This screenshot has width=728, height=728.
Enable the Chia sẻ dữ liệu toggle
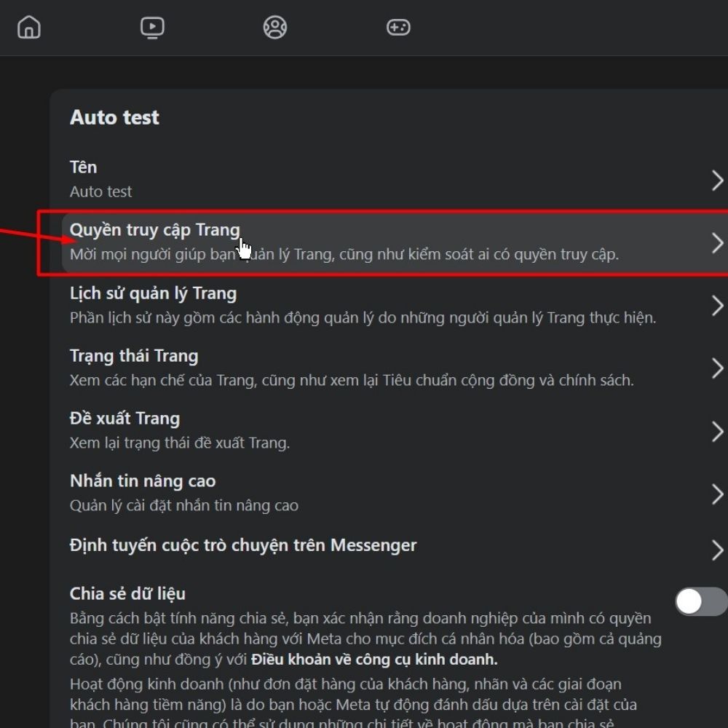tap(700, 602)
